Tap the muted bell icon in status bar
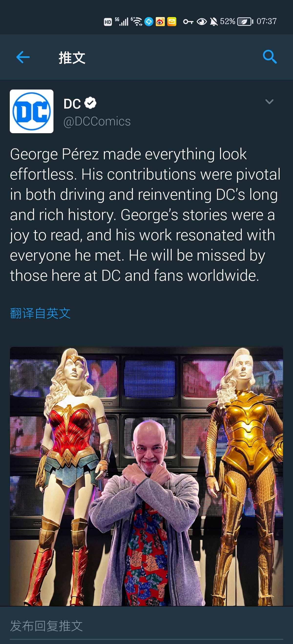Image resolution: width=293 pixels, height=644 pixels. coord(213,22)
